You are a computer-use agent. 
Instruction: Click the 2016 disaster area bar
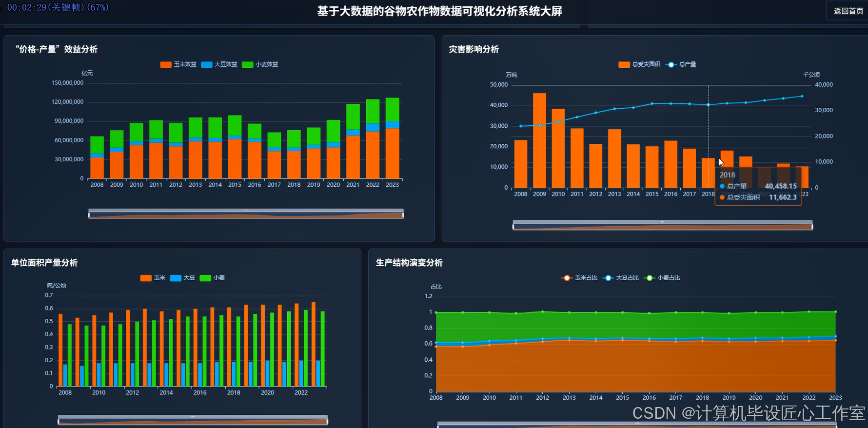tap(671, 164)
